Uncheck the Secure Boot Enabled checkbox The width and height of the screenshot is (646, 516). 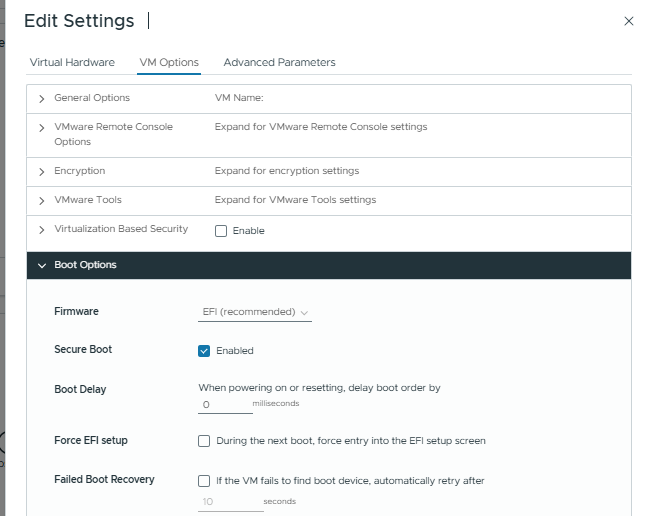pos(204,351)
